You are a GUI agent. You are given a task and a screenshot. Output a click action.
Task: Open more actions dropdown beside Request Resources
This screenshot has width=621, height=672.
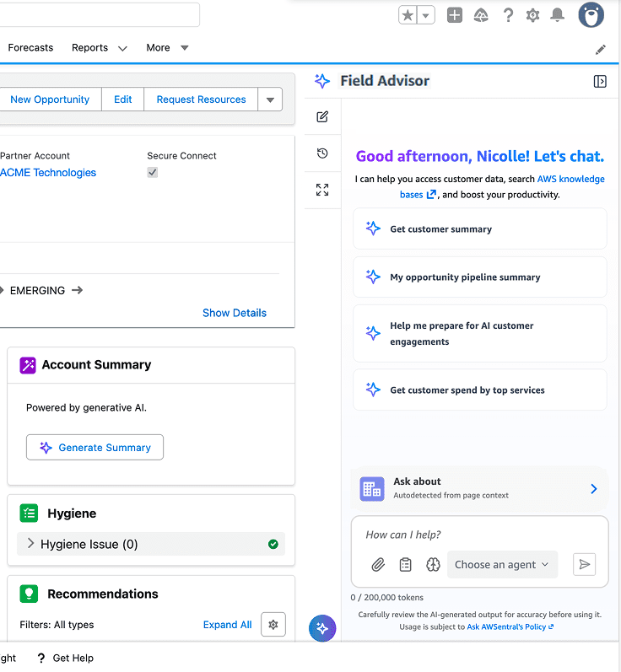click(x=270, y=99)
